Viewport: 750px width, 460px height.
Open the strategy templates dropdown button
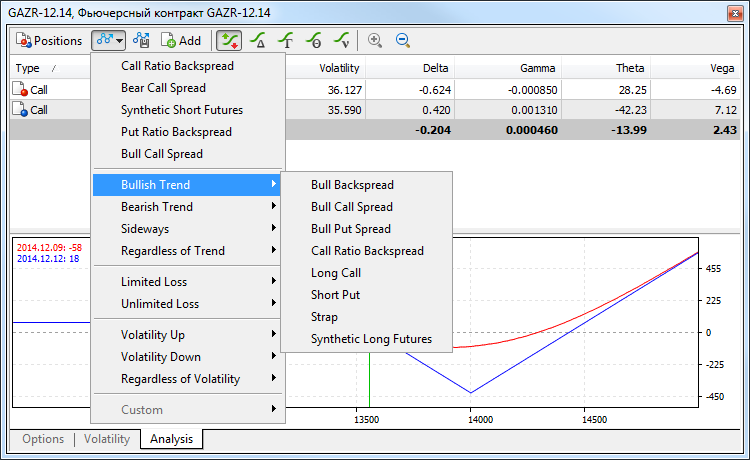click(x=109, y=41)
